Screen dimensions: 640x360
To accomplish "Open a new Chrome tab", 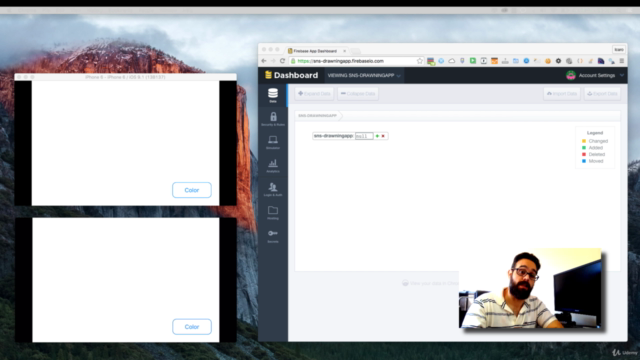I will [x=356, y=51].
